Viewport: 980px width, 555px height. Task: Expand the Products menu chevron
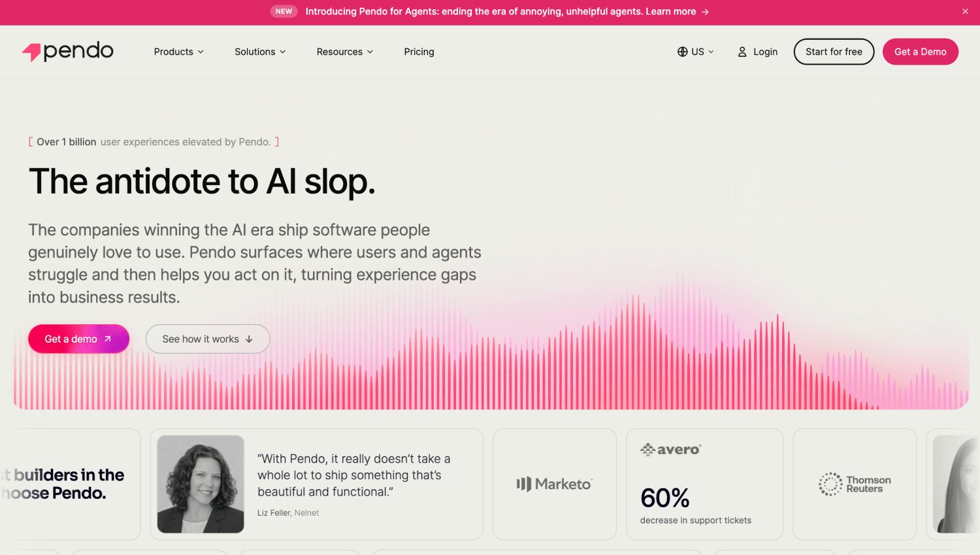tap(201, 52)
